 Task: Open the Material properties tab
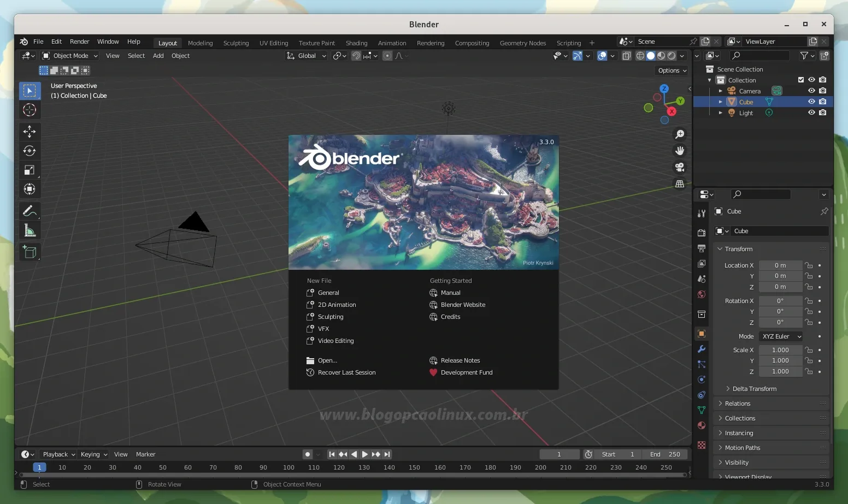point(702,425)
